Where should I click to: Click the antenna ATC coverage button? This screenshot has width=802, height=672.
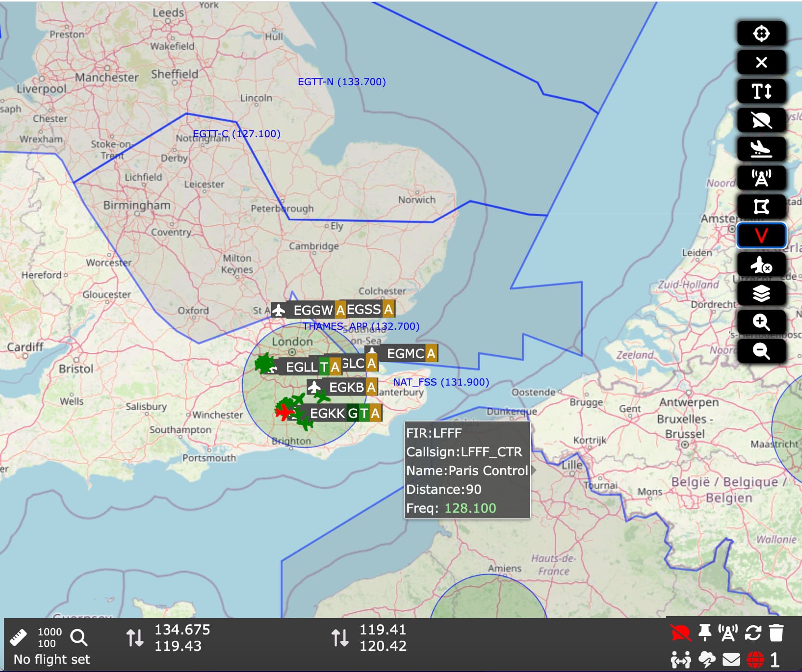point(761,178)
